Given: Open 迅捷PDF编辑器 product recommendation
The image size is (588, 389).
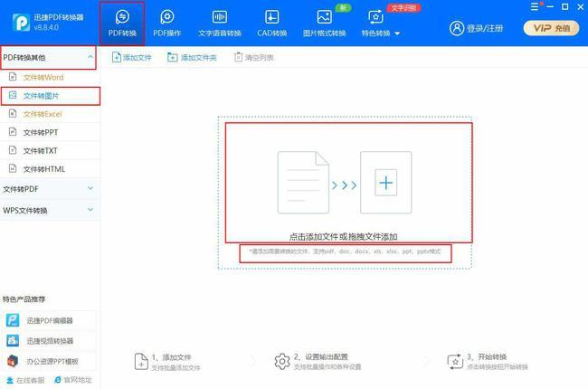Looking at the screenshot, I should tap(48, 321).
